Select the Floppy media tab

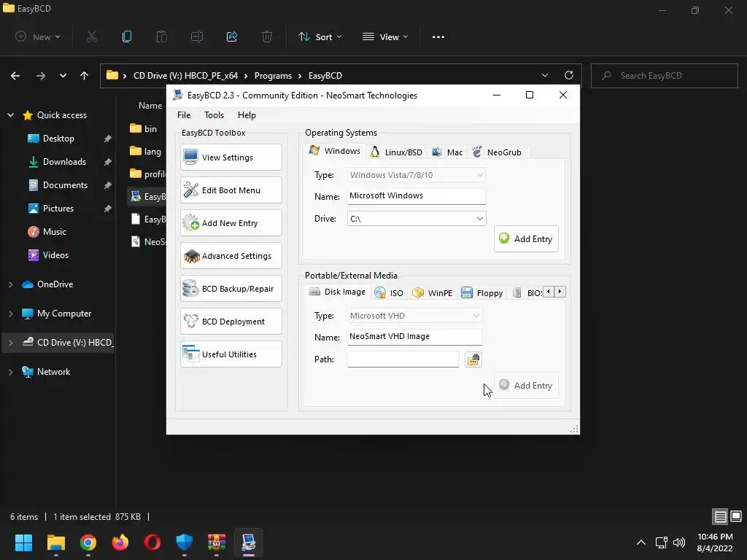point(481,293)
